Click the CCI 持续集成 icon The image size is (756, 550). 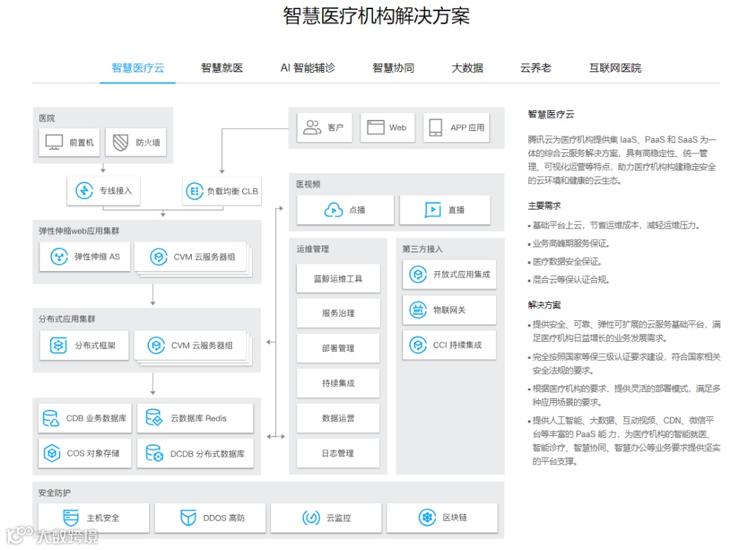point(418,345)
